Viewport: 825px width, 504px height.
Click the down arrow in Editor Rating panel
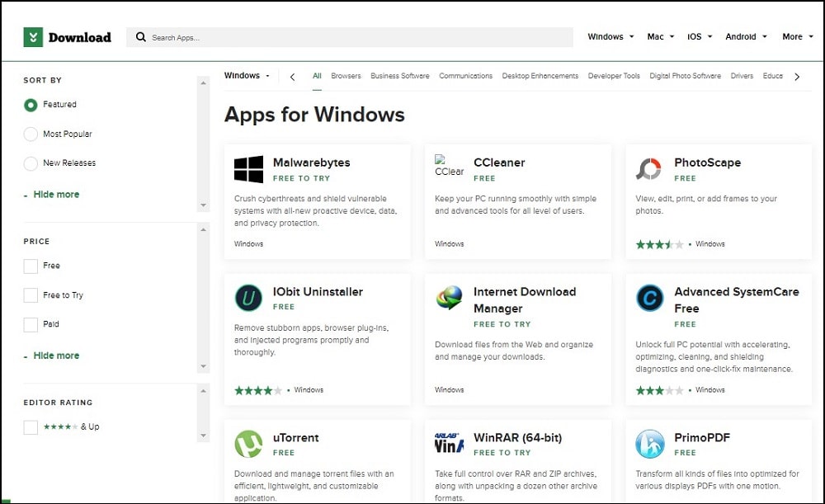(203, 436)
